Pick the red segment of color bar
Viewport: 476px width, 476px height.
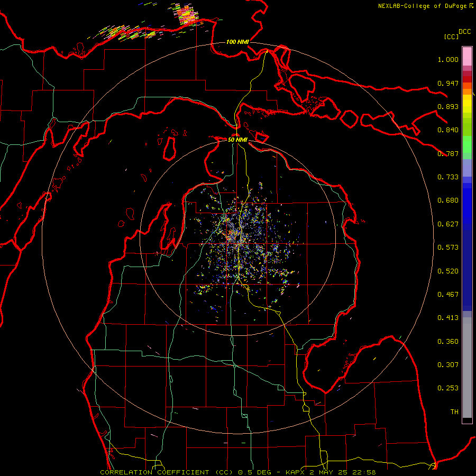tap(467, 79)
